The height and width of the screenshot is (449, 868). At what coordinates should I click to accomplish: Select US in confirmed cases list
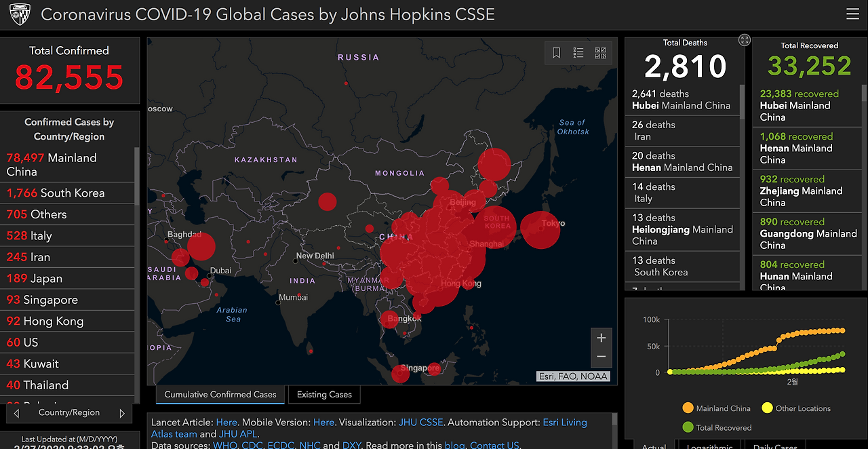tap(68, 343)
